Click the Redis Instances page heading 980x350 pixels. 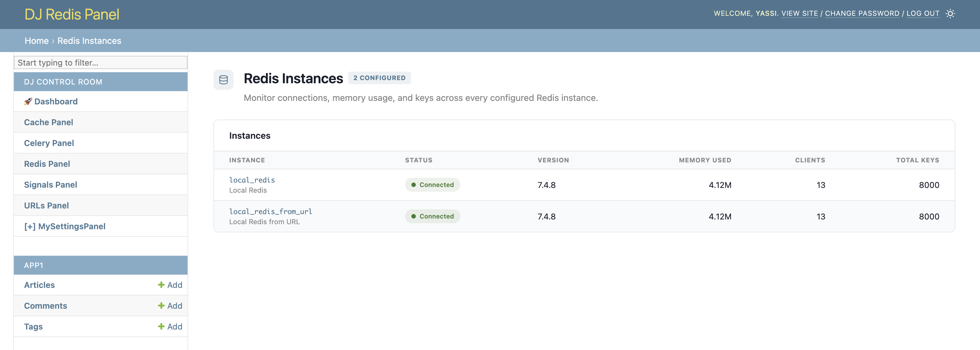[293, 78]
